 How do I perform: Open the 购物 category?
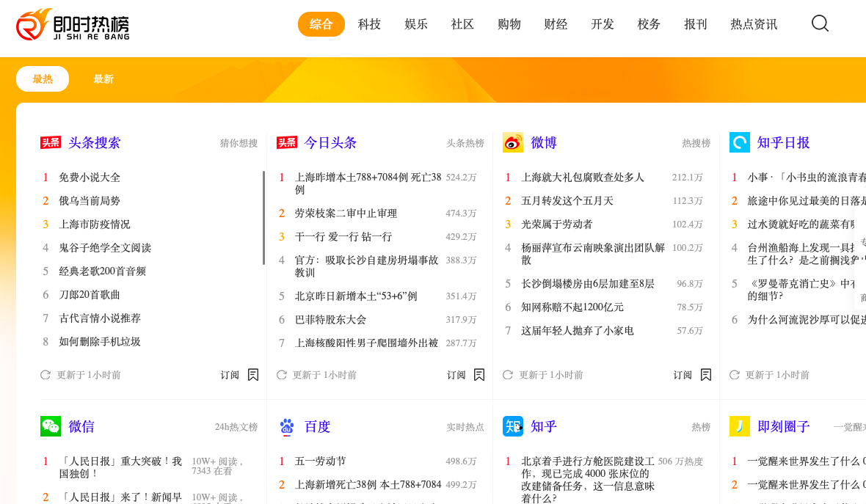coord(509,24)
